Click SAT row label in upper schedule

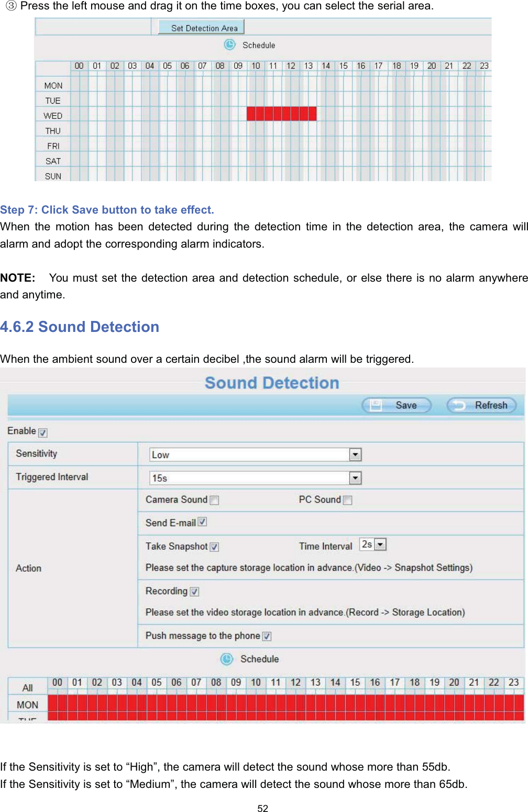53,161
